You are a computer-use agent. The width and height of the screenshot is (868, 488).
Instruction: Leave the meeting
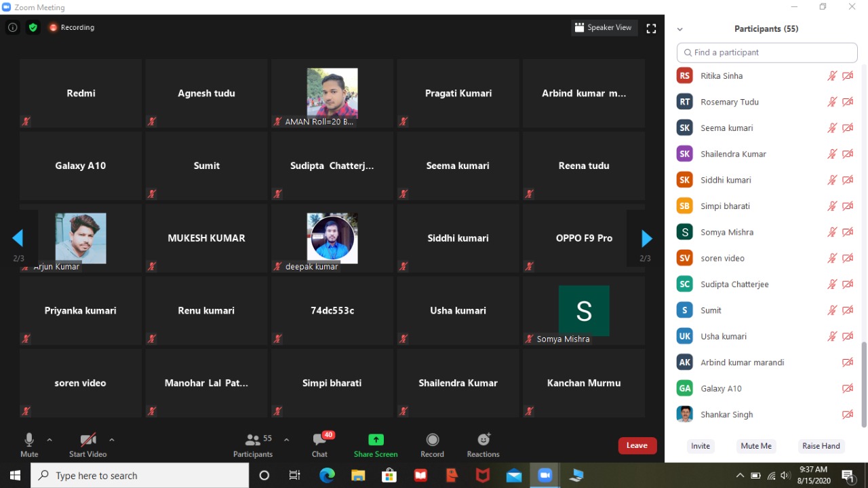pos(637,445)
